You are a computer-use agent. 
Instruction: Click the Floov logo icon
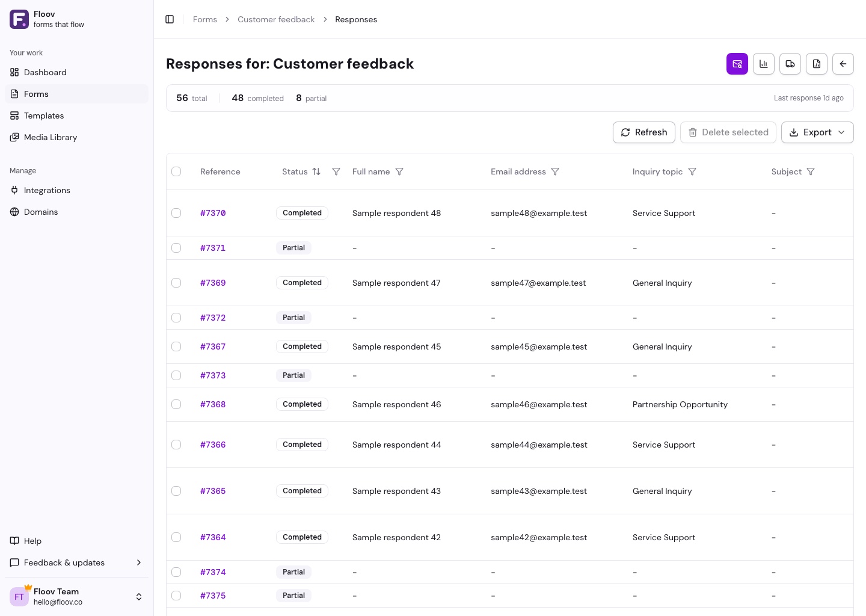click(x=19, y=19)
